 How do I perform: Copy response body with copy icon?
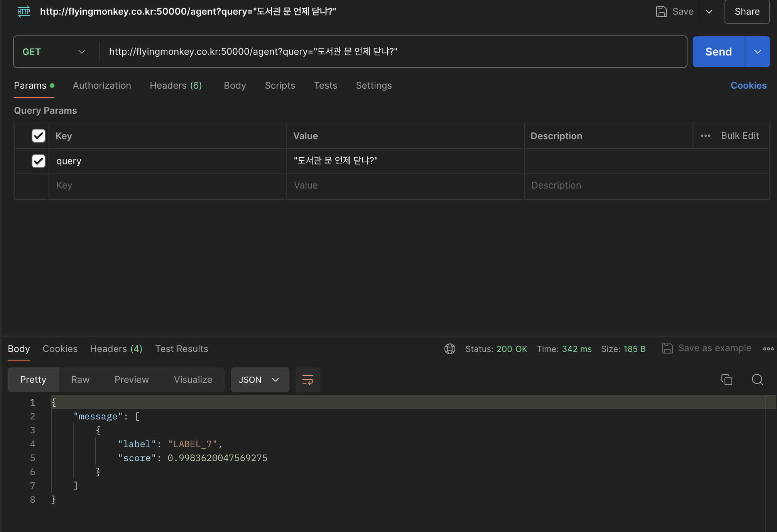pos(726,380)
